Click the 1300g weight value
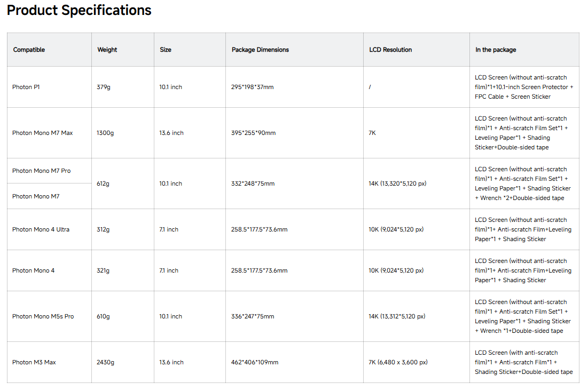Viewport: 588px width, 391px height. point(105,133)
